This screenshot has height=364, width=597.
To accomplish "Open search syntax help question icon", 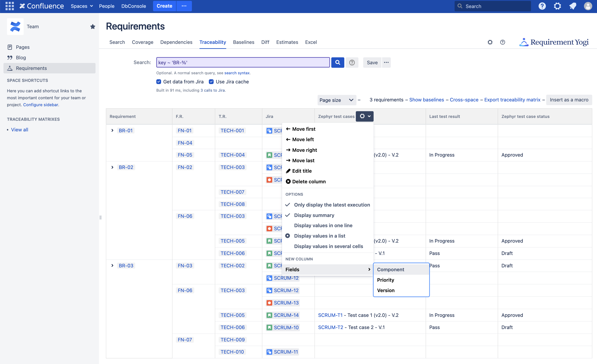I will coord(352,63).
